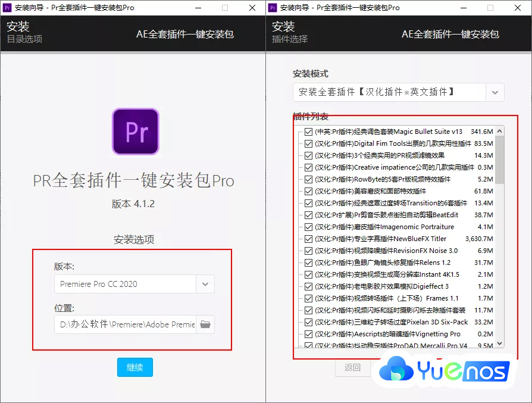Image resolution: width=532 pixels, height=403 pixels.
Task: Uncheck the BeatEdit auto-editing extension
Action: [x=308, y=215]
